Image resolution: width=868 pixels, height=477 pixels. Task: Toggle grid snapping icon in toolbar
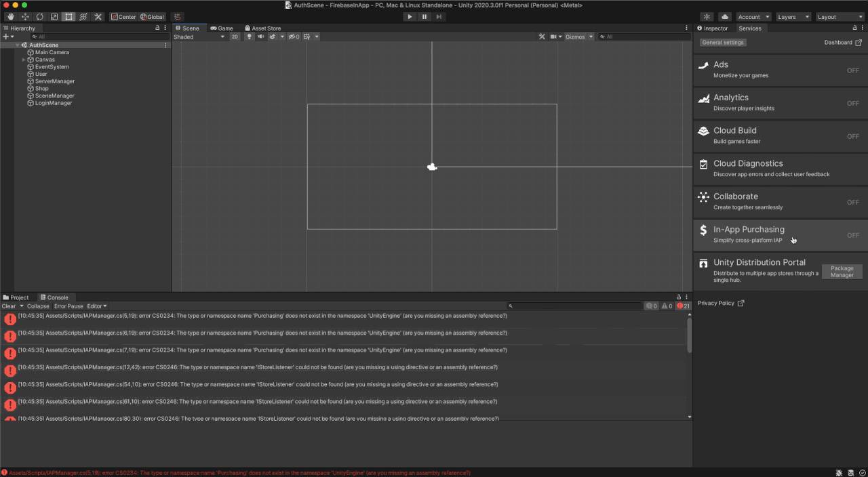[x=177, y=16]
